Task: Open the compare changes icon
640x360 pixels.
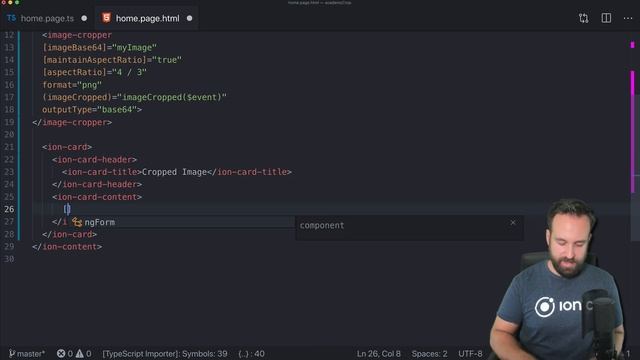Action: 584,18
